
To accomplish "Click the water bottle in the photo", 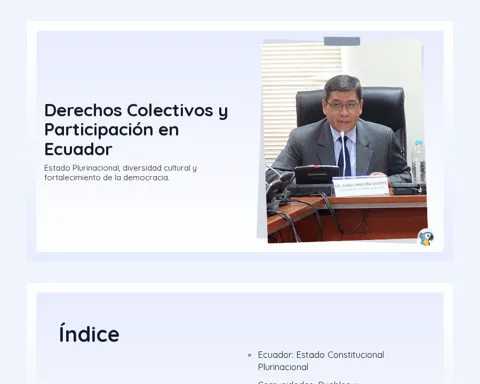I will click(419, 161).
